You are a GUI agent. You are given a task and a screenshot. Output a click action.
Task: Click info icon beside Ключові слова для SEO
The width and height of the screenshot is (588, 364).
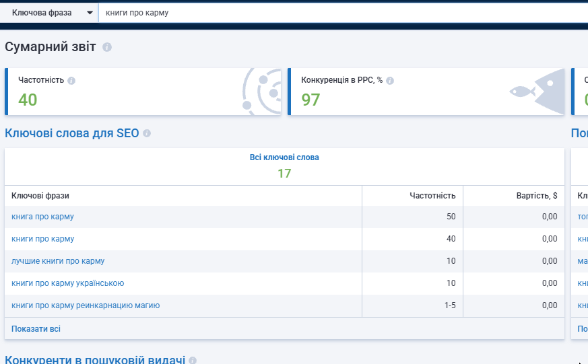147,133
